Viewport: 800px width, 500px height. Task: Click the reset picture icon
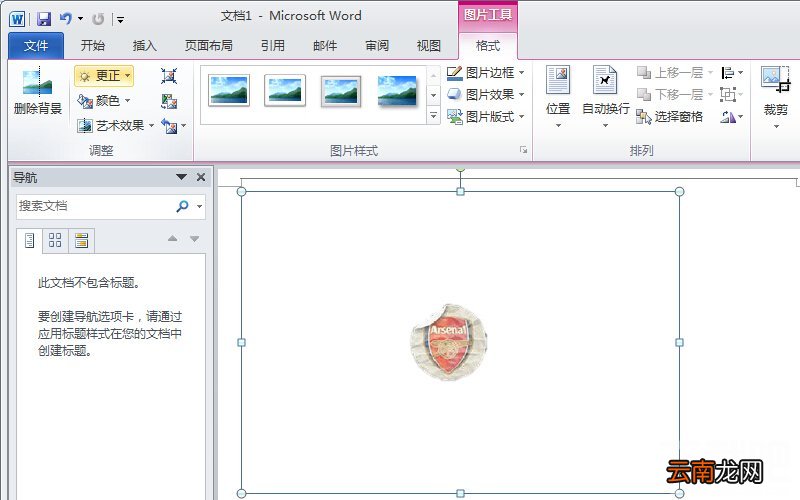coord(169,126)
